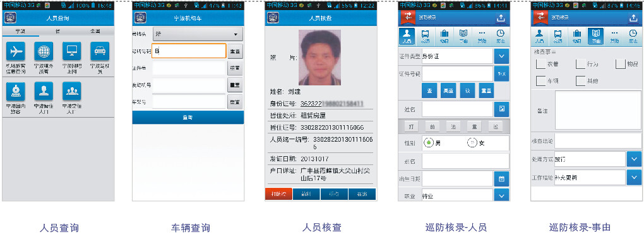The height and width of the screenshot is (234, 644).
Task: Expand 工作结论 dropdown arrow
Action: point(634,178)
